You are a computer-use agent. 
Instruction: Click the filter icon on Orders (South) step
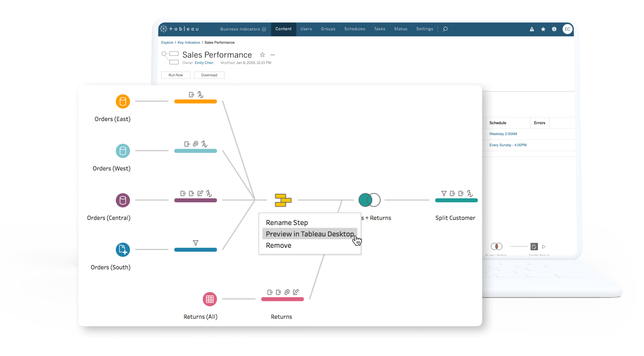pos(196,243)
